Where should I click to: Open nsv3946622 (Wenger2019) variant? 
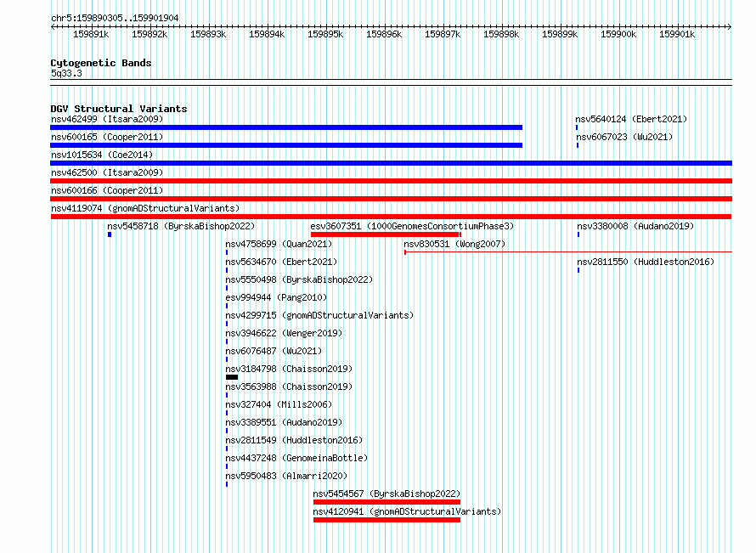coord(284,333)
